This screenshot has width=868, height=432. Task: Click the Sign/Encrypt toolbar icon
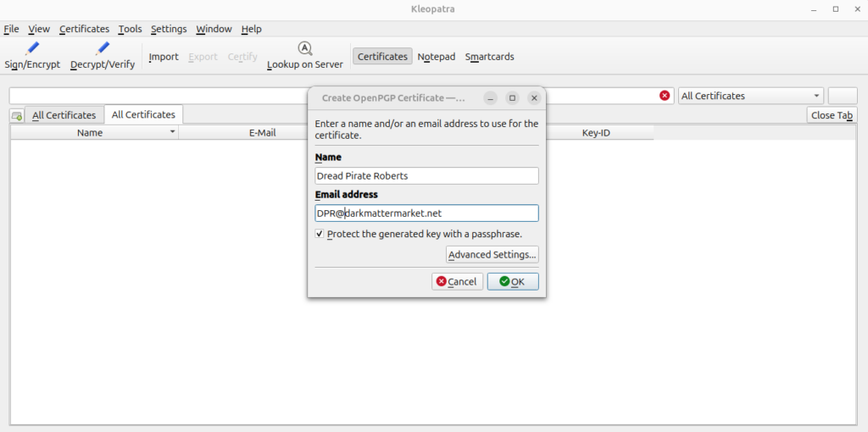[33, 48]
